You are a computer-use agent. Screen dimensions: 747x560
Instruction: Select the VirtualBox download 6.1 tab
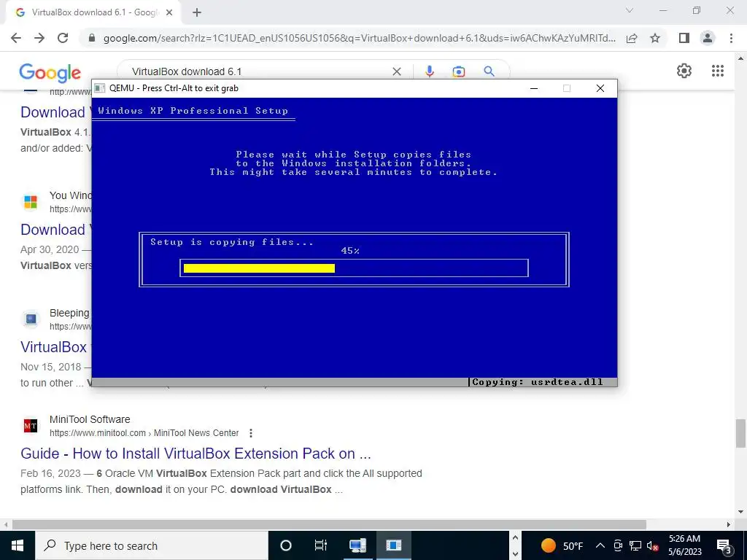pos(94,13)
